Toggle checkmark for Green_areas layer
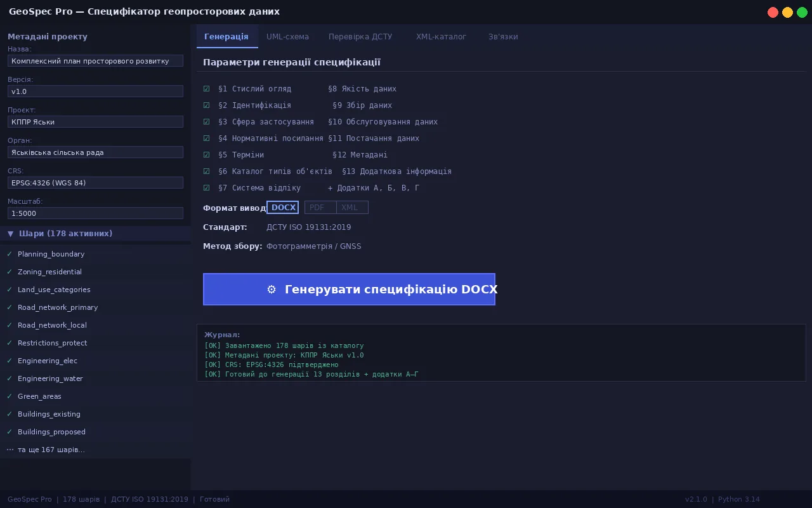This screenshot has height=508, width=812. [10, 396]
